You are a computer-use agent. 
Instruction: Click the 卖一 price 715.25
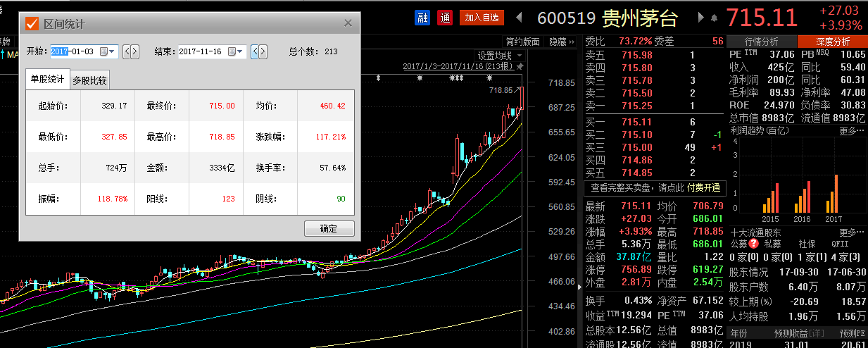pos(636,106)
